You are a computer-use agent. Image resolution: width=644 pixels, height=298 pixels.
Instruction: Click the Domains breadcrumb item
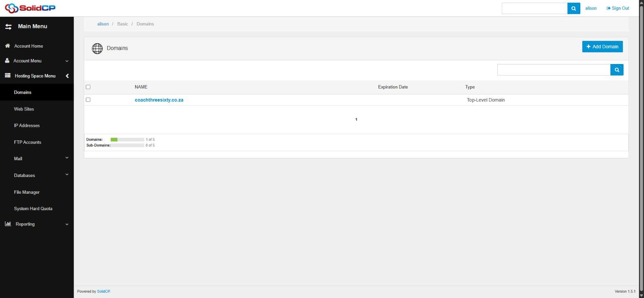[x=145, y=24]
